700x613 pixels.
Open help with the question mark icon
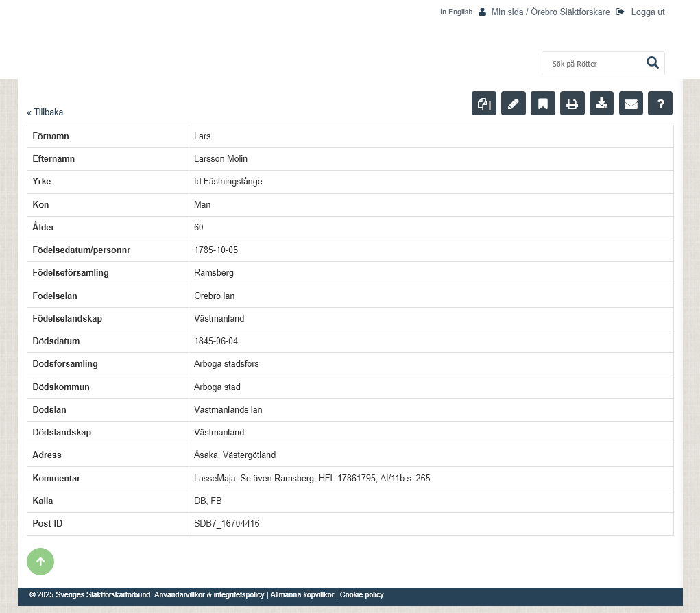(660, 104)
